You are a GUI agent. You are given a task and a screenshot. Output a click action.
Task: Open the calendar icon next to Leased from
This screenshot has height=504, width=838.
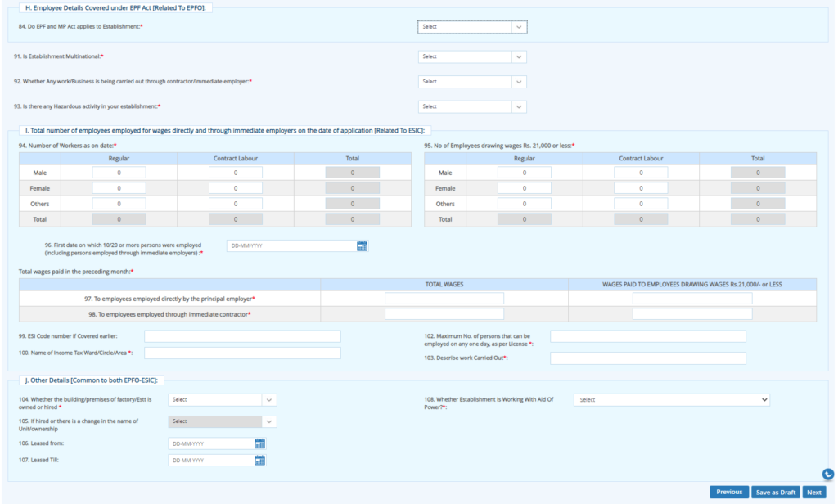tap(259, 443)
